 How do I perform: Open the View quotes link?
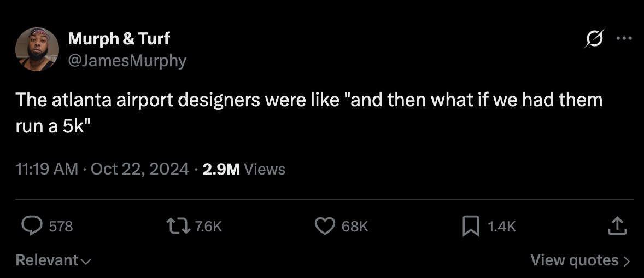[575, 260]
